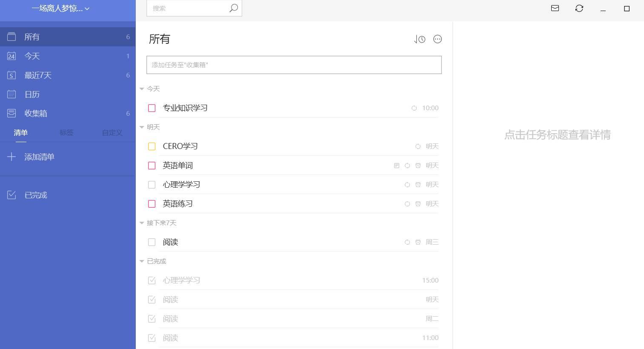Open the mail notification icon
644x349 pixels.
(555, 8)
